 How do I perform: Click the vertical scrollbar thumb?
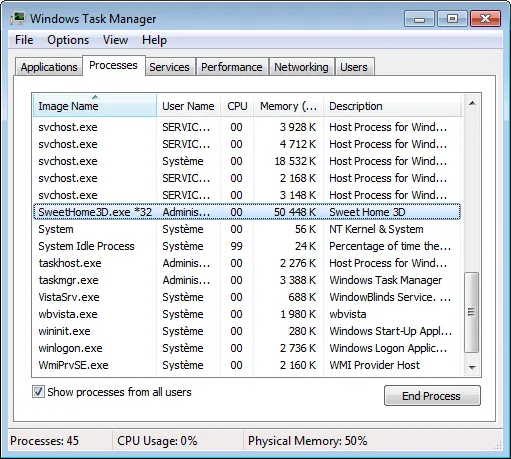coord(471,312)
